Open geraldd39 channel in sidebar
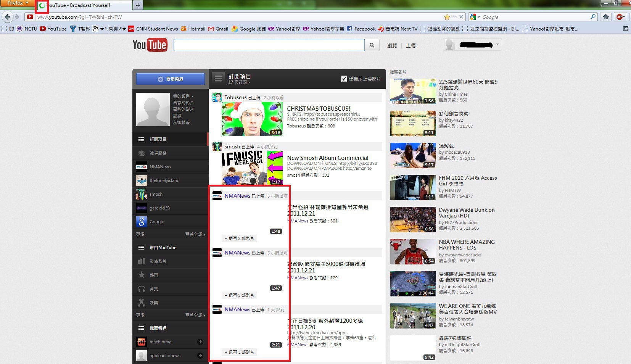This screenshot has width=631, height=364. coord(170,208)
